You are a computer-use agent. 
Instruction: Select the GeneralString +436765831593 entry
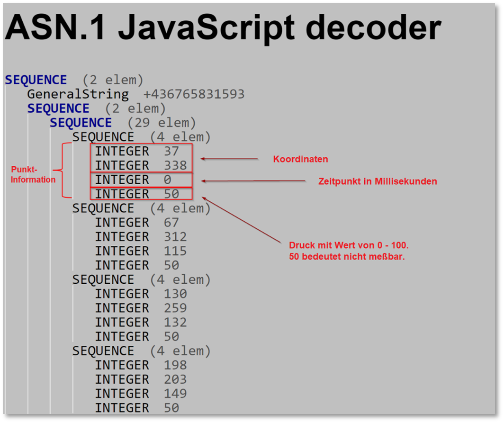[135, 94]
